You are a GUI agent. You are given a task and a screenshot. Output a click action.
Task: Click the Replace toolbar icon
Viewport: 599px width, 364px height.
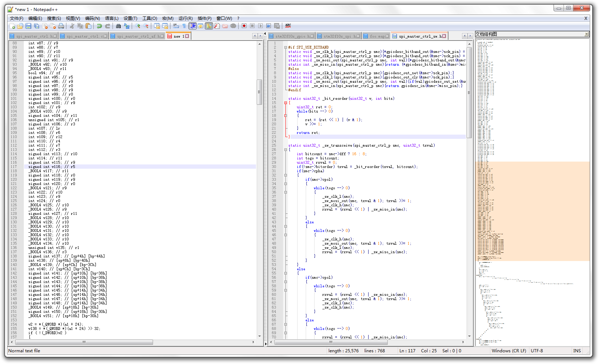point(127,26)
